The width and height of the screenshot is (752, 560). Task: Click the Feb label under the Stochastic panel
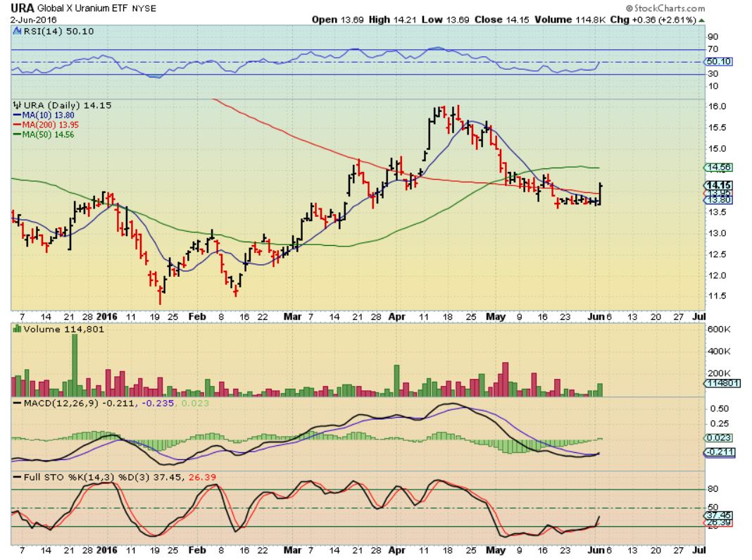click(x=197, y=550)
